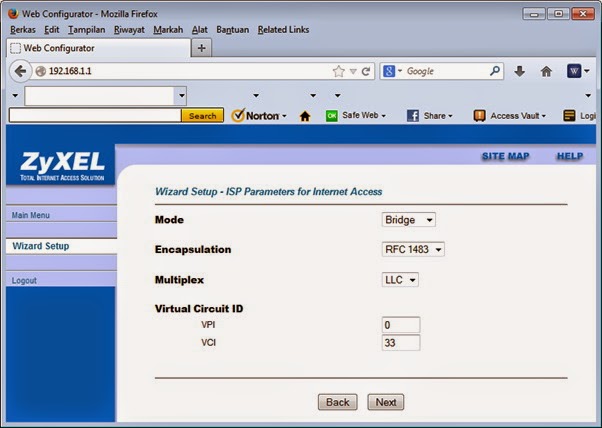Click the Logins icon in Norton toolbar
This screenshot has width=602, height=428.
569,116
